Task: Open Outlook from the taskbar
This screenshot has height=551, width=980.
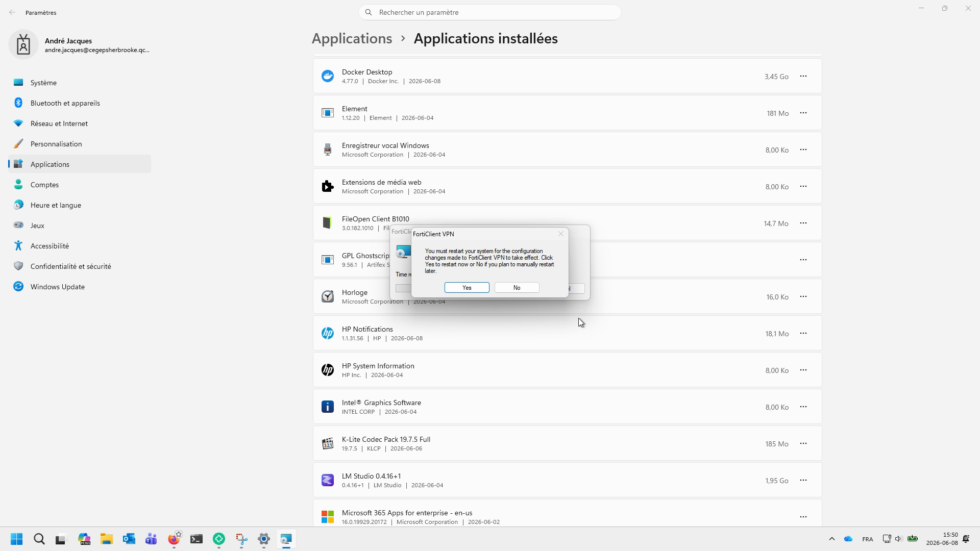Action: tap(129, 539)
